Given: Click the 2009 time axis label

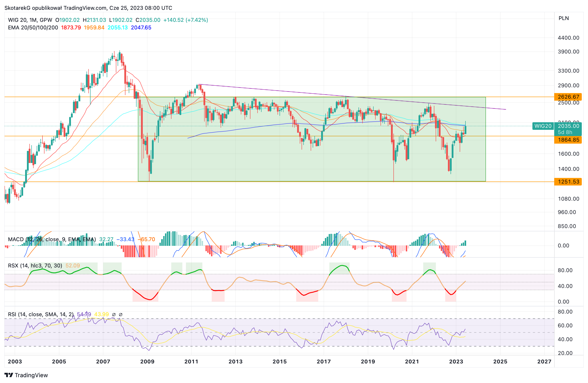Looking at the screenshot, I should point(147,361).
